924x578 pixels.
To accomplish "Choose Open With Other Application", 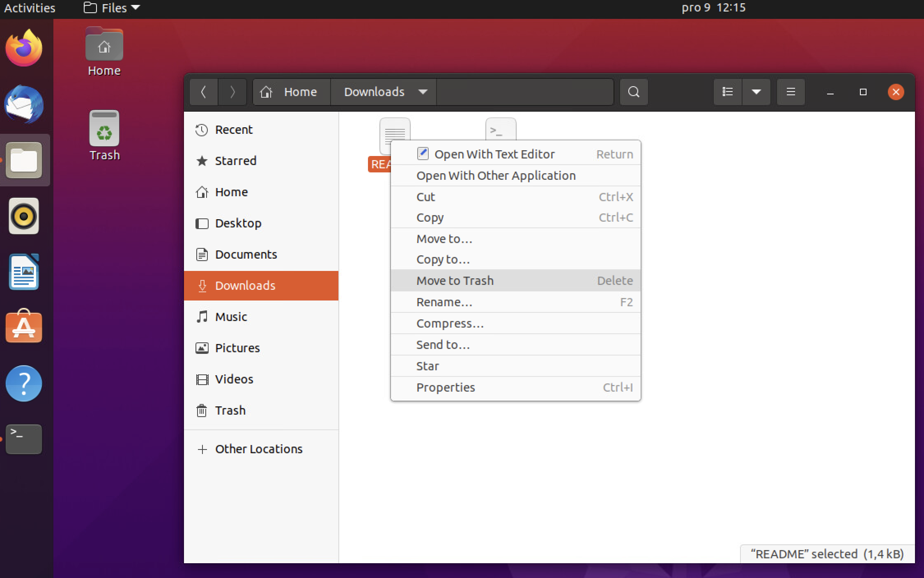I will click(516, 176).
